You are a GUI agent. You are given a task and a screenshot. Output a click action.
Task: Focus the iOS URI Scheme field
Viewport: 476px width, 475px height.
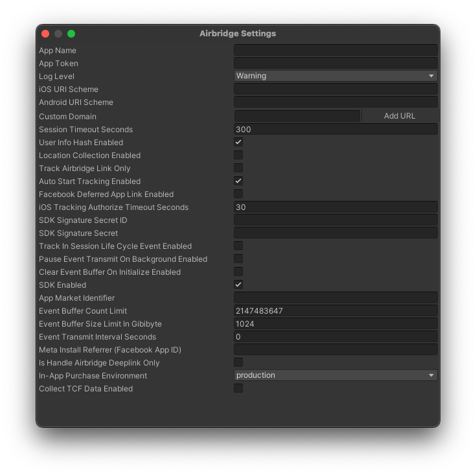coord(335,89)
